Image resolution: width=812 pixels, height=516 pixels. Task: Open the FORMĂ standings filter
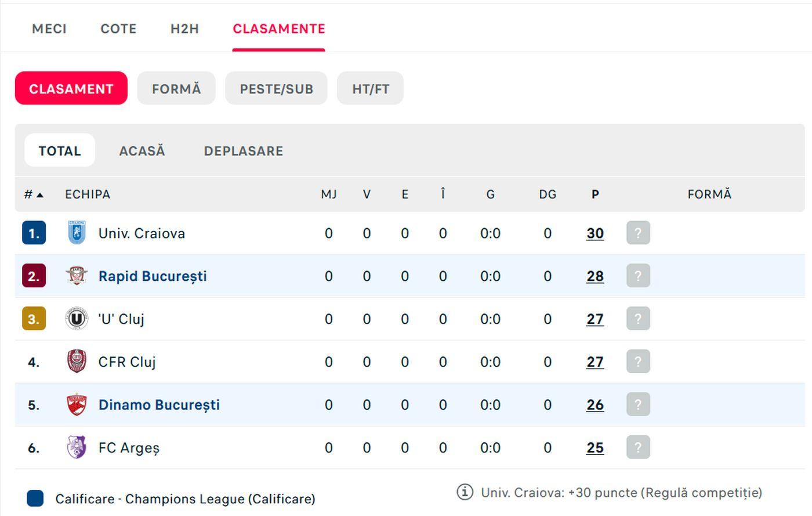(176, 88)
